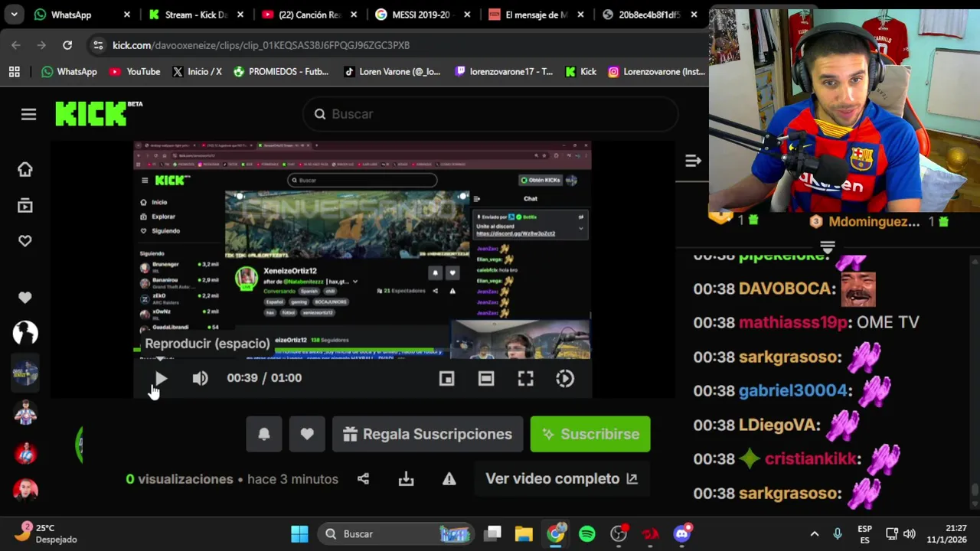Enable picture-in-picture mode icon

pyautogui.click(x=446, y=378)
